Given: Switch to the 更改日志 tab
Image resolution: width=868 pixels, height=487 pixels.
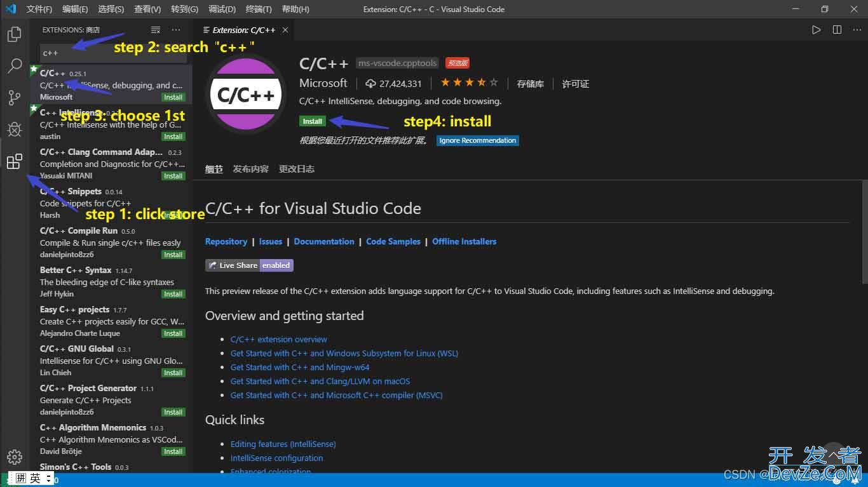Looking at the screenshot, I should (297, 169).
